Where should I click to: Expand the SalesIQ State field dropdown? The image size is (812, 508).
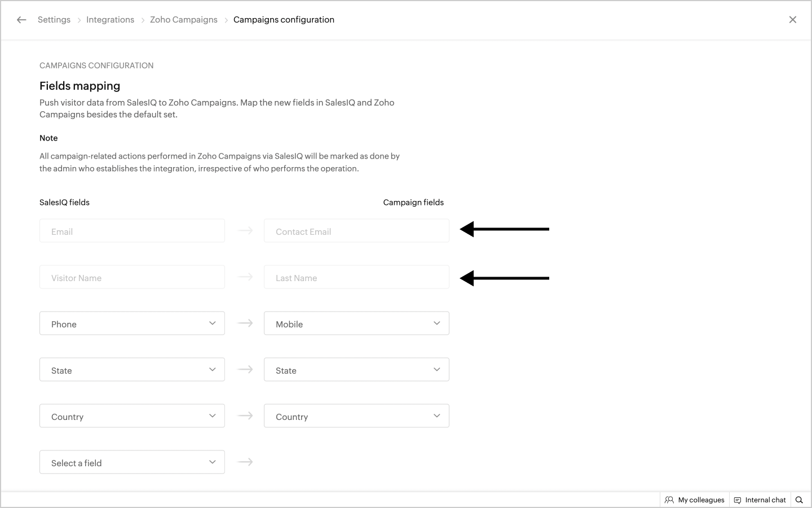pos(132,370)
